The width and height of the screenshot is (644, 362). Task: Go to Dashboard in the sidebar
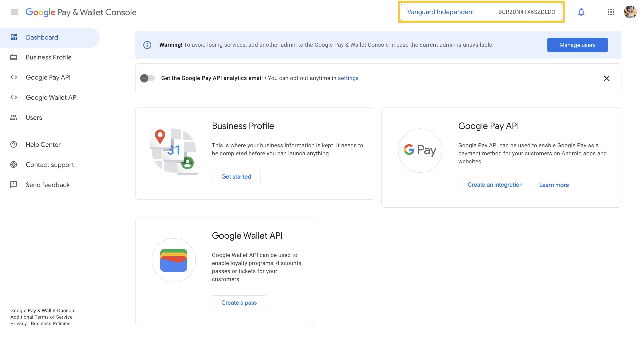click(50, 38)
